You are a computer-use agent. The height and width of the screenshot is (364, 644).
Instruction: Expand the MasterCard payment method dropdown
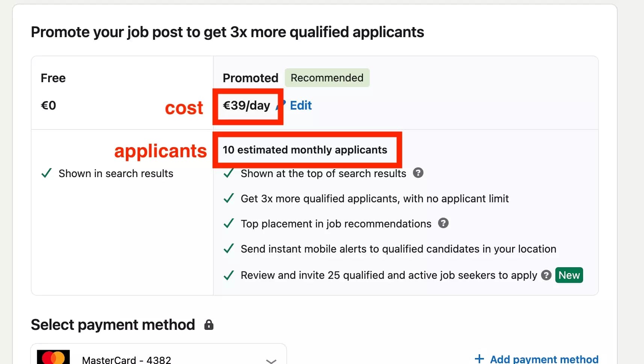click(271, 360)
